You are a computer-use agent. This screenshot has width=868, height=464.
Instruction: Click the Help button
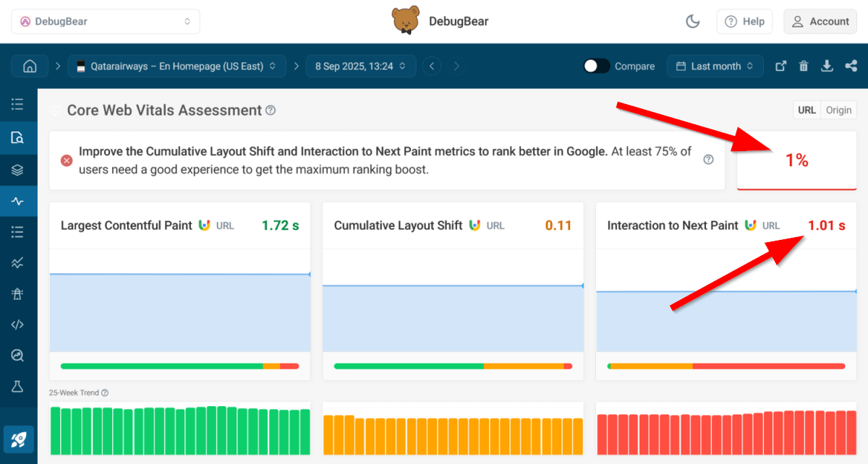coord(744,22)
